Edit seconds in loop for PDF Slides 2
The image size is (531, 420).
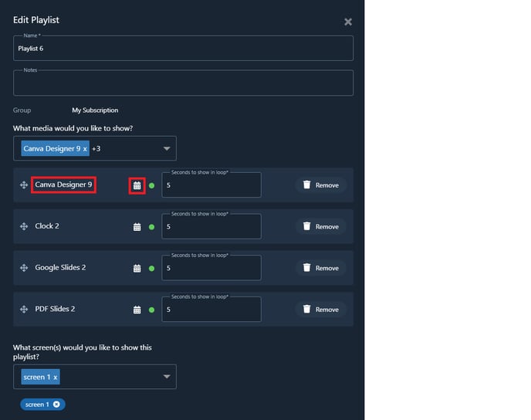click(x=211, y=309)
